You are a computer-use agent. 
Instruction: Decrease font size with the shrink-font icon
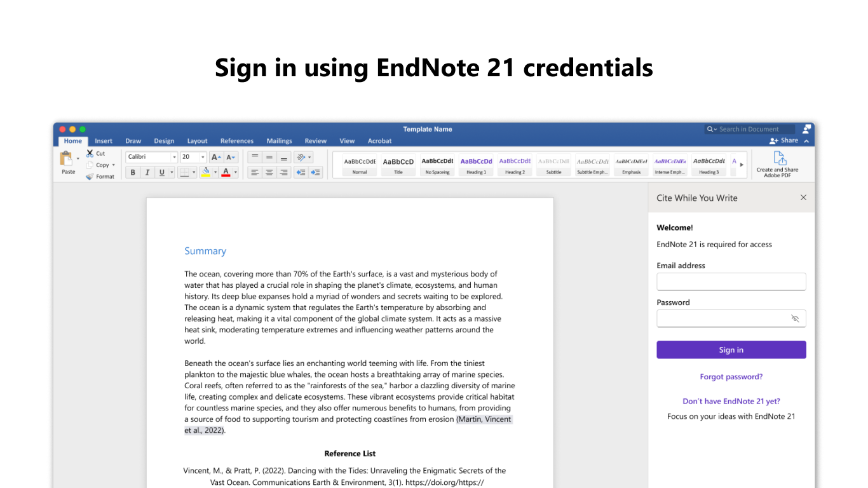[x=231, y=157]
